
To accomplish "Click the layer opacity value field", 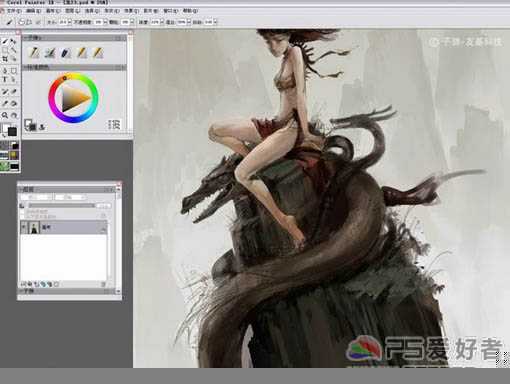I will click(x=104, y=206).
